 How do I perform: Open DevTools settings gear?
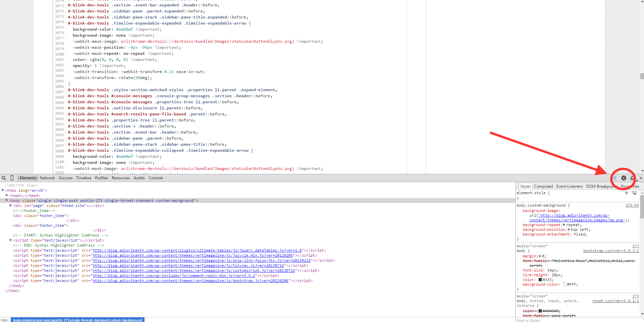(x=624, y=178)
